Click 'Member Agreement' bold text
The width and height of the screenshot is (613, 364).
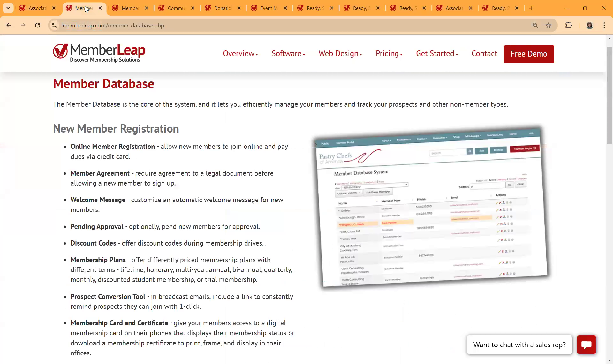pos(100,173)
